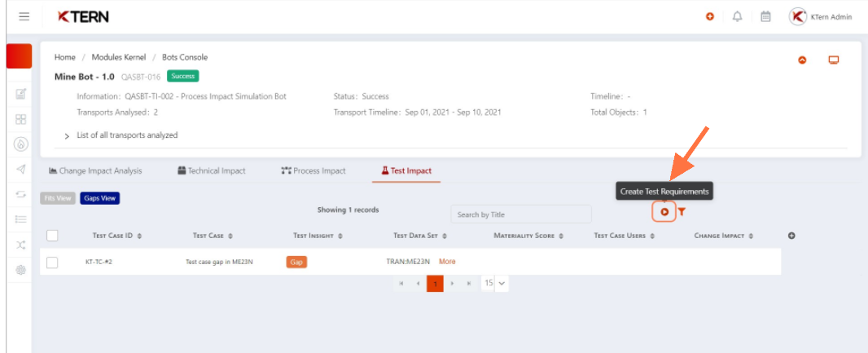This screenshot has height=353, width=868.
Task: Click the KTern Admin username
Action: click(x=831, y=16)
